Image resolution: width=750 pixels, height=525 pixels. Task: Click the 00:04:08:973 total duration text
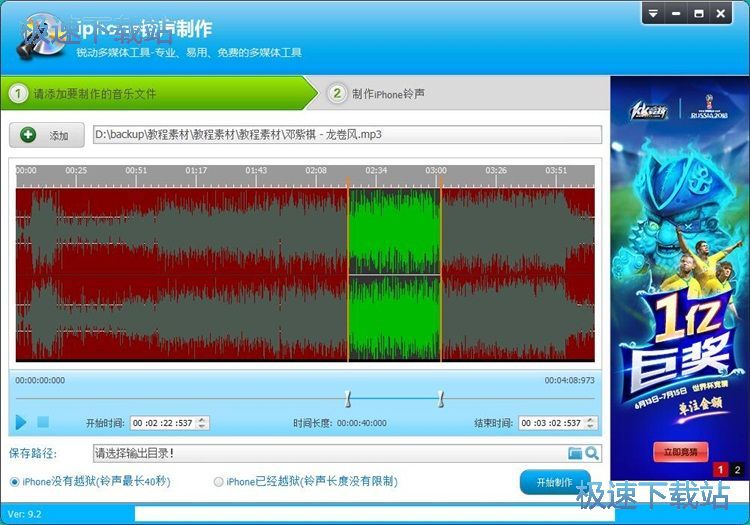[x=569, y=381]
